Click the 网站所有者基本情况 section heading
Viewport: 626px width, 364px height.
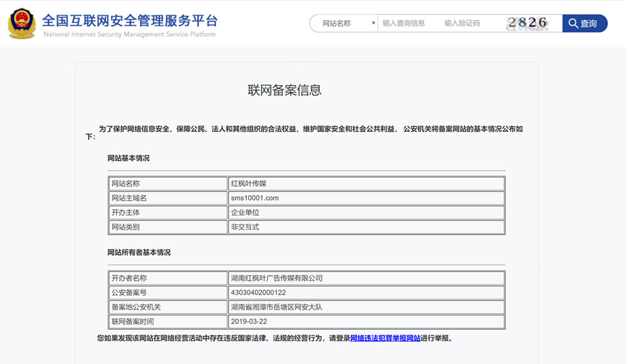(139, 253)
